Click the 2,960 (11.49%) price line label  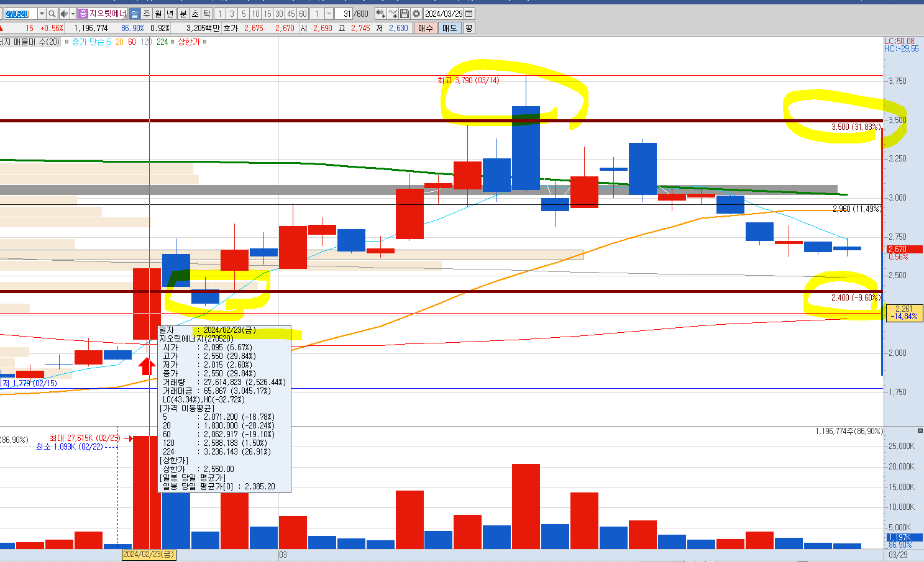click(857, 209)
